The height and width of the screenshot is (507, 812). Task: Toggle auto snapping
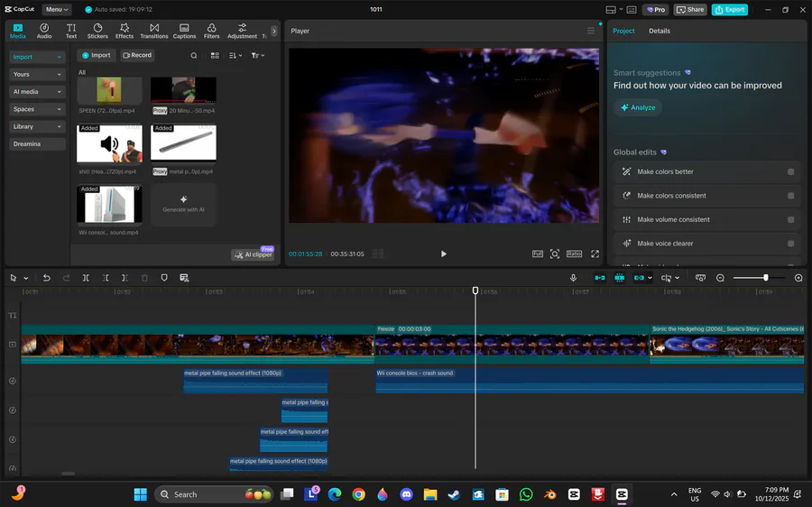[619, 278]
